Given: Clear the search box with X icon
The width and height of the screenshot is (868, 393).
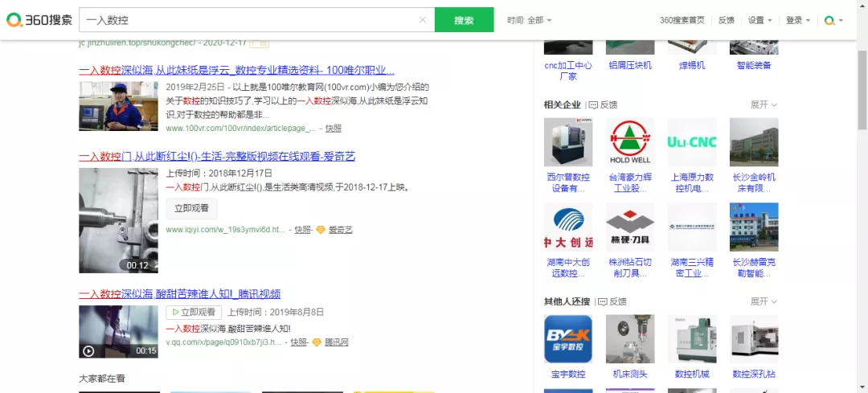Looking at the screenshot, I should click(423, 20).
